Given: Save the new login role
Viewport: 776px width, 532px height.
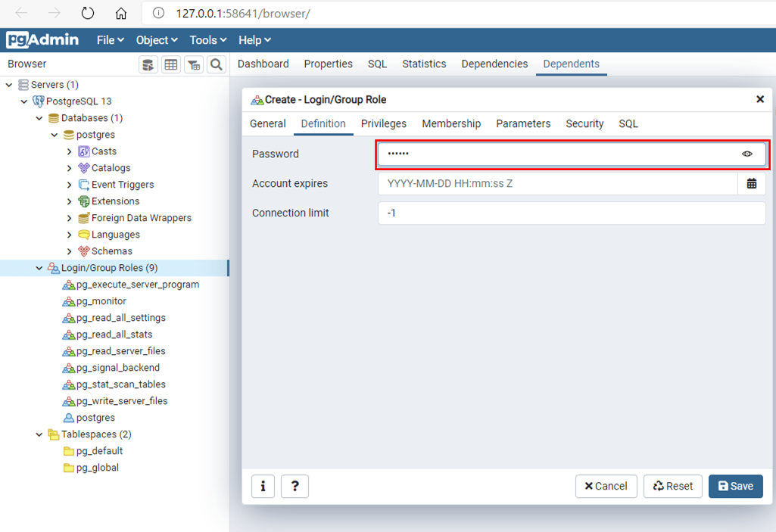Looking at the screenshot, I should tap(735, 486).
